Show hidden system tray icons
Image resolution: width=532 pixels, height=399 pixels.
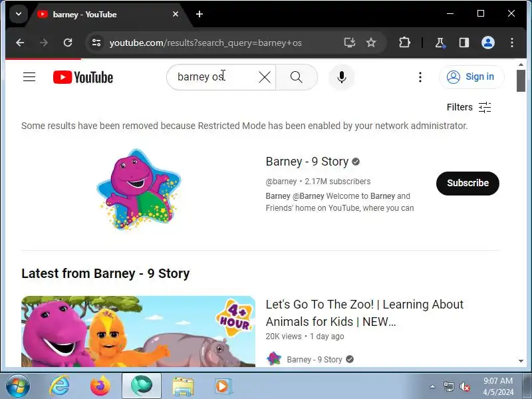433,386
